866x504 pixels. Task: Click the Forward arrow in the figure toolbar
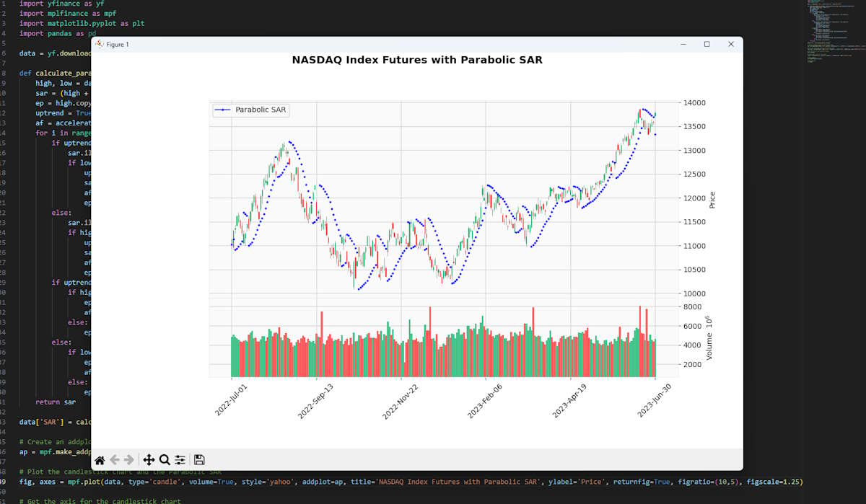click(x=129, y=460)
